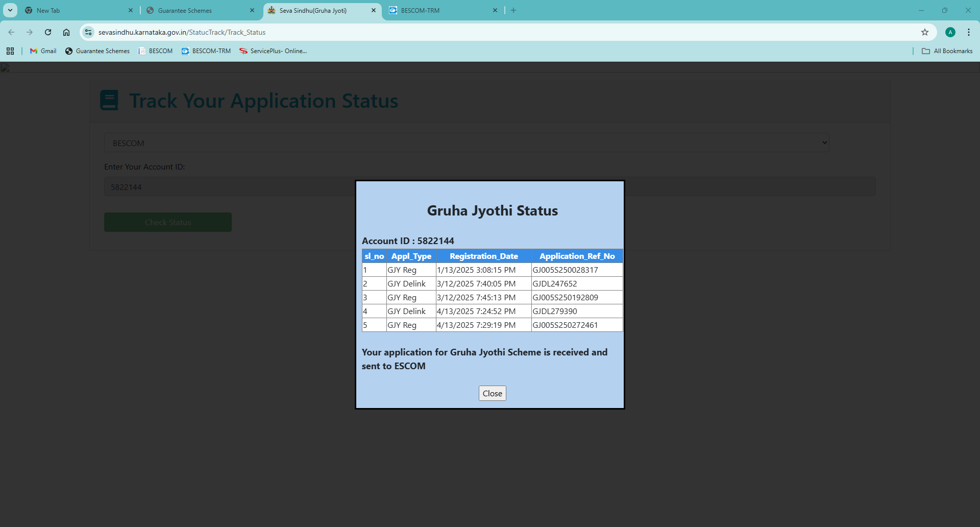Image resolution: width=980 pixels, height=527 pixels.
Task: Open the apps grid icon in bookmarks bar
Action: 10,51
